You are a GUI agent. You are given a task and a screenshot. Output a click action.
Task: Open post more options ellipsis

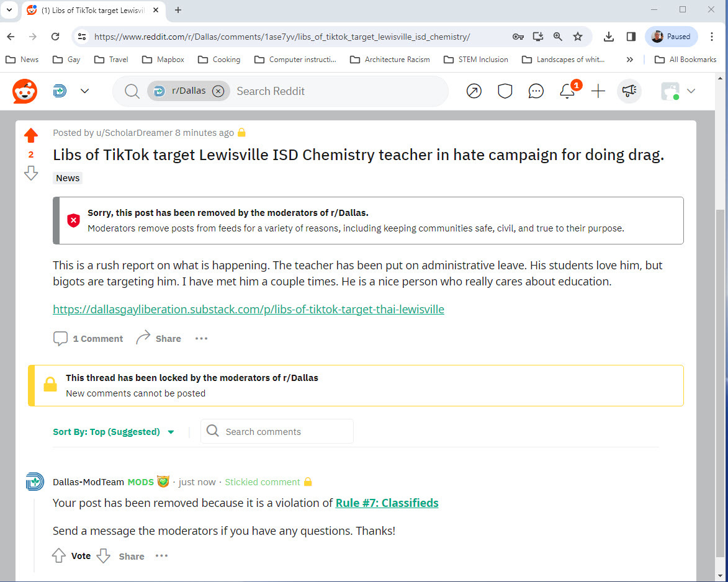tap(202, 338)
